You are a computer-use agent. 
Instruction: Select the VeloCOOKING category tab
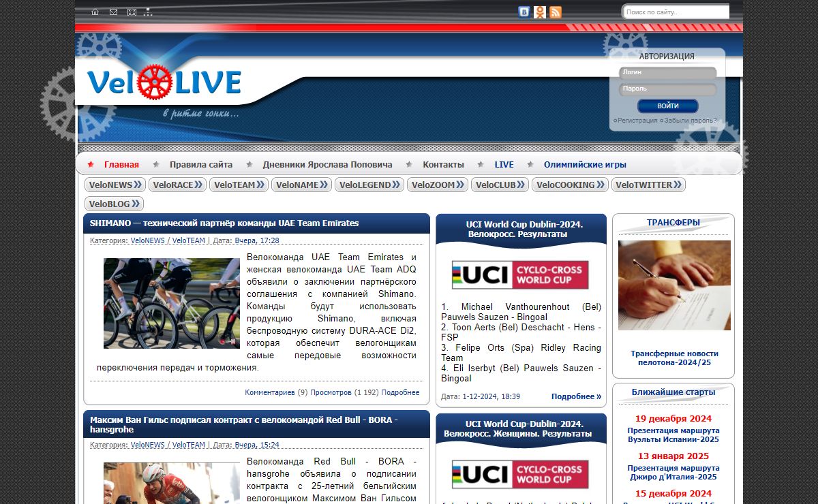pyautogui.click(x=570, y=185)
